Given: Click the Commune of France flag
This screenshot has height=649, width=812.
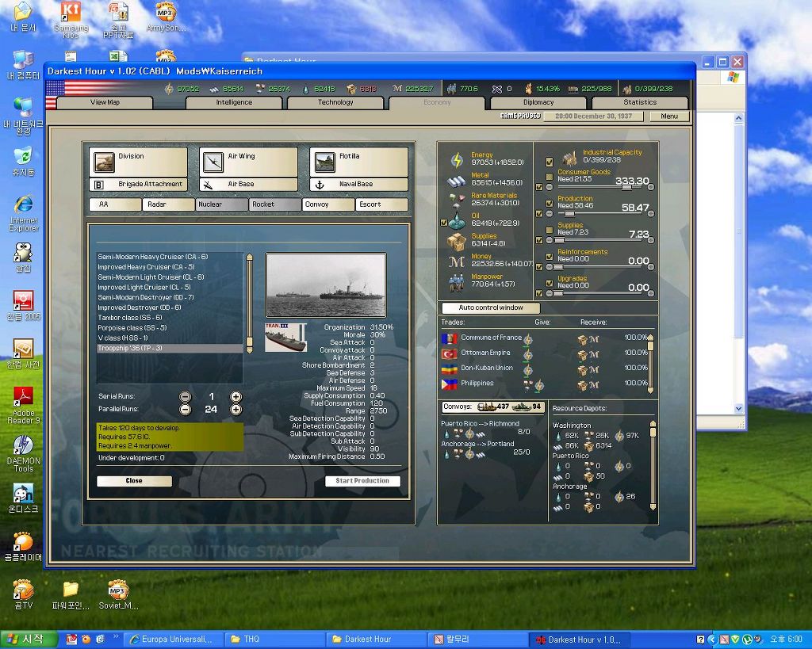Looking at the screenshot, I should pyautogui.click(x=450, y=338).
